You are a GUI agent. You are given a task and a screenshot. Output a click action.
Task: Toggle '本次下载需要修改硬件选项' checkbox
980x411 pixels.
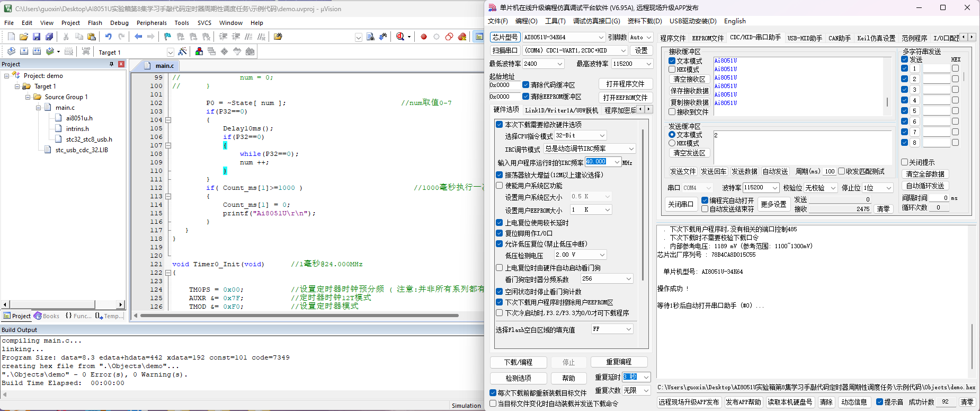pyautogui.click(x=500, y=125)
